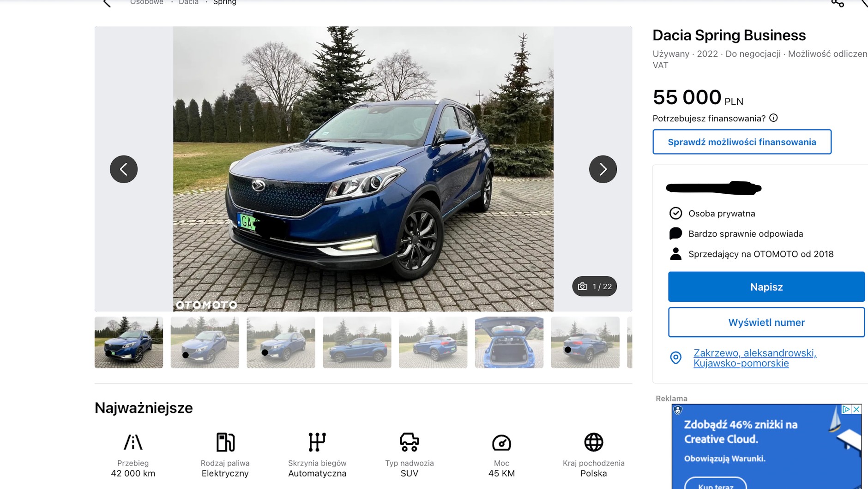Show the previous gallery photo
The height and width of the screenshot is (489, 868).
(x=124, y=169)
